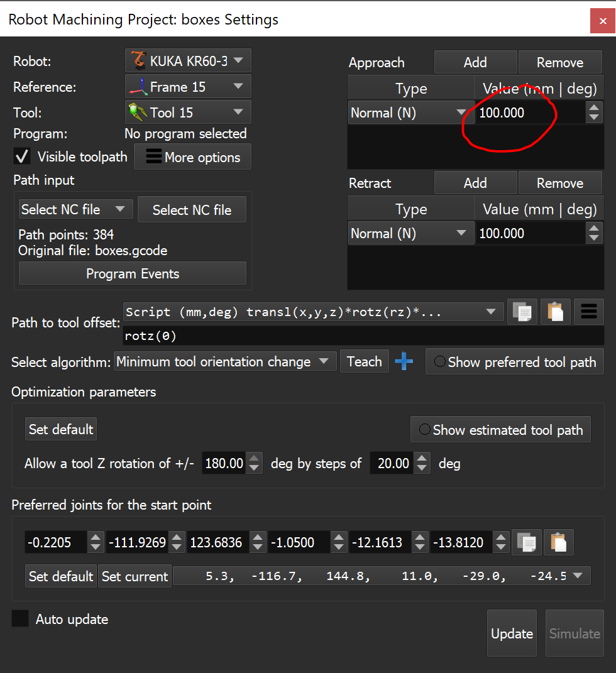Open the hamburger menu next to tool offset
Screen dimensions: 616x673
589,312
